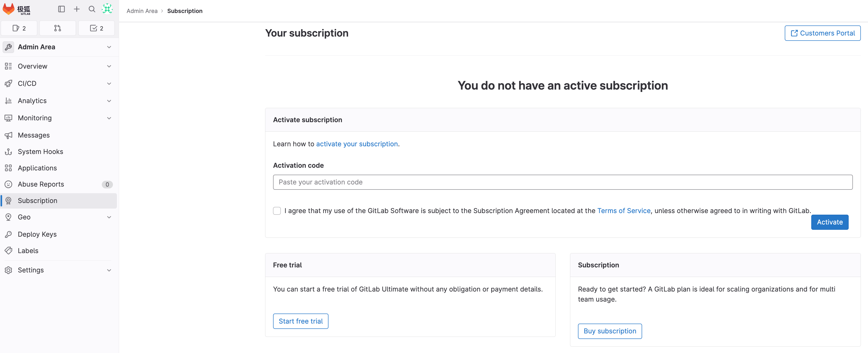Open Abuse Reports menu item
The height and width of the screenshot is (353, 868).
coord(41,184)
